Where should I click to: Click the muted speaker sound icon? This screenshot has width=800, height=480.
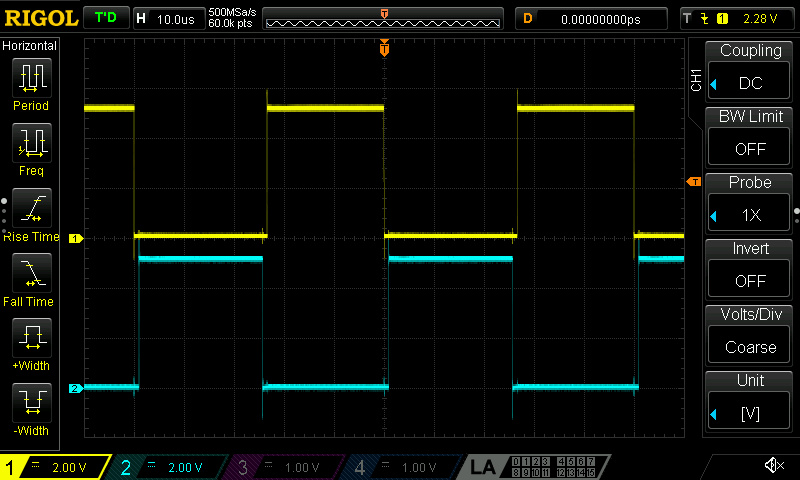point(774,465)
